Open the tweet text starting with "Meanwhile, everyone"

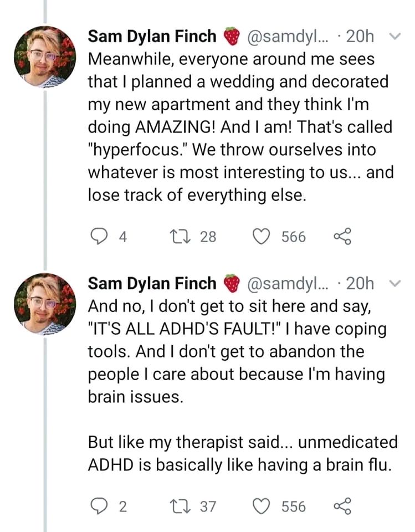click(238, 127)
